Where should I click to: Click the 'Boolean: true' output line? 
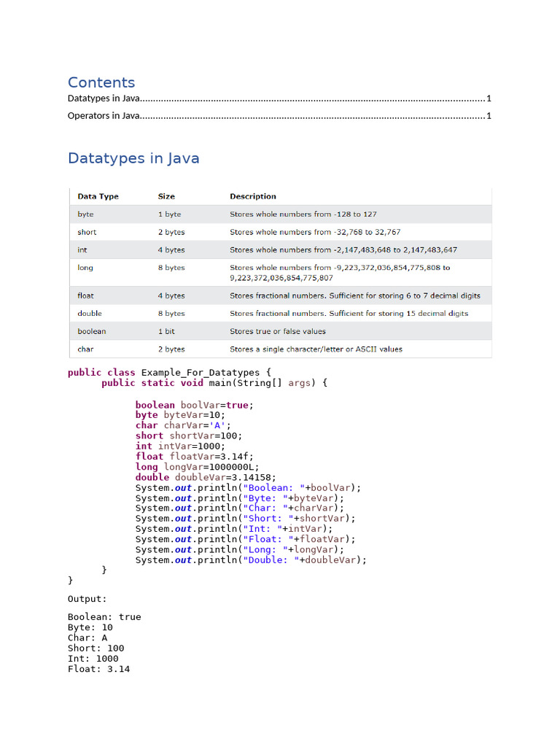click(x=104, y=616)
